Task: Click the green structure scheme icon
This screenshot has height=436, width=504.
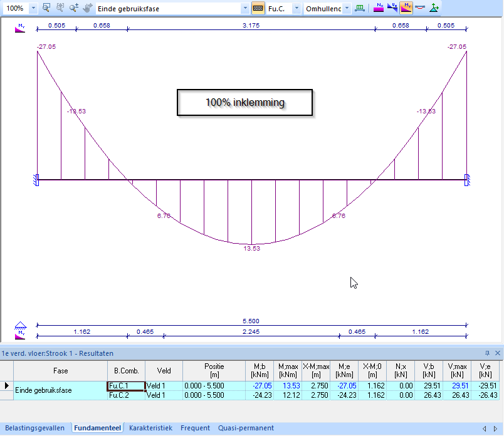Action: [x=360, y=8]
